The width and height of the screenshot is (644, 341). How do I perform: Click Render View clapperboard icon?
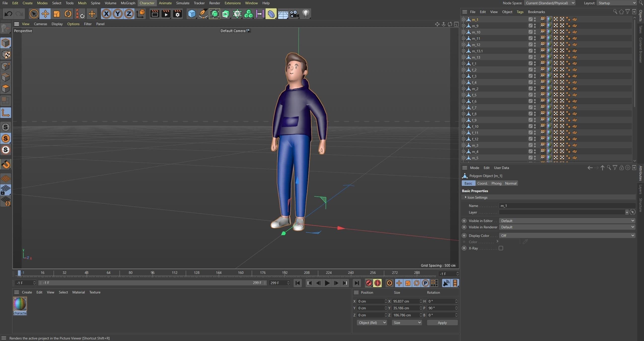click(155, 14)
